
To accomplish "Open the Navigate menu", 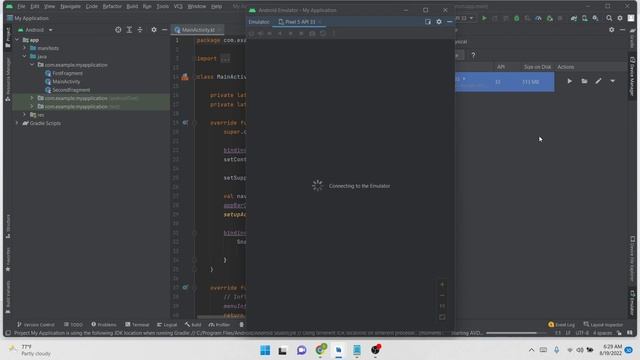I will click(70, 7).
